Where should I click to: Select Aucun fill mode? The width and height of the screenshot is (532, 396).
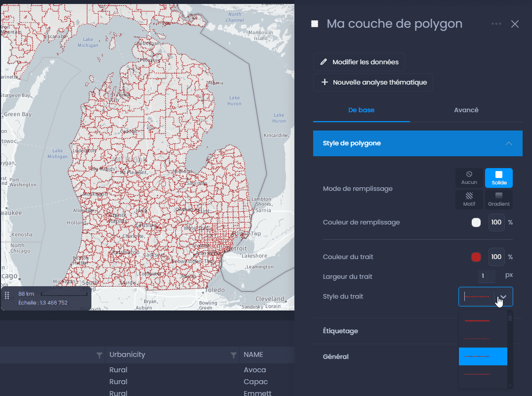point(469,178)
